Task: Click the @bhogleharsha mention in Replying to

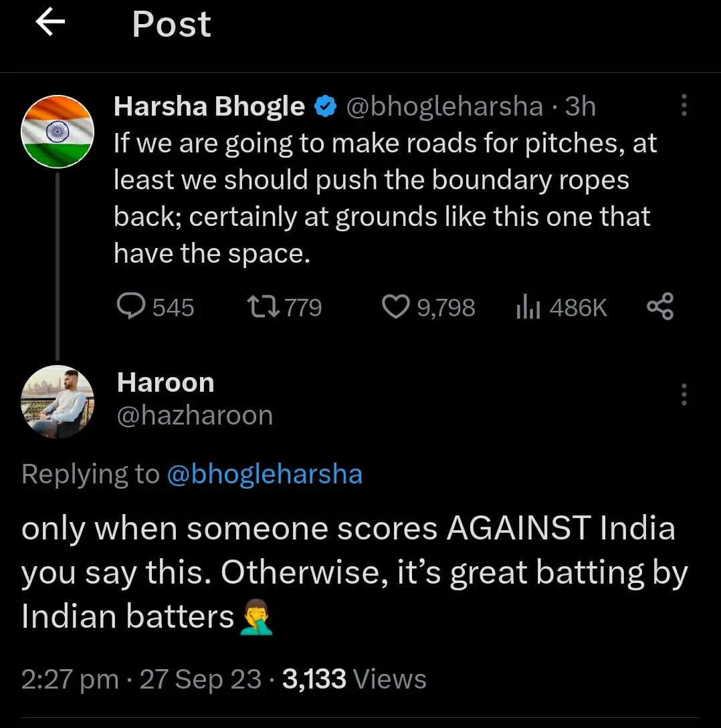Action: (264, 474)
